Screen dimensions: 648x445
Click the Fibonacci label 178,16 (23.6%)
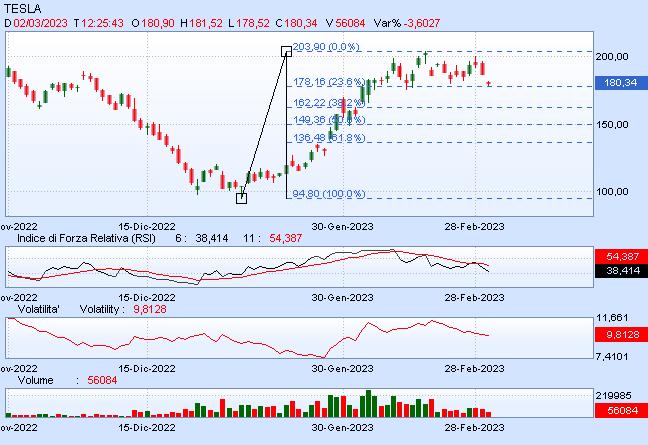point(329,82)
